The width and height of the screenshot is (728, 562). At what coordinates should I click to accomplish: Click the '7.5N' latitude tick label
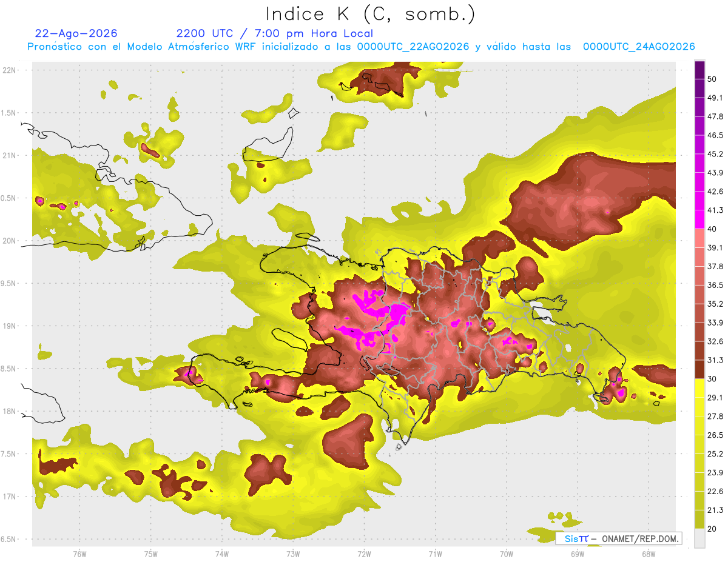8,454
